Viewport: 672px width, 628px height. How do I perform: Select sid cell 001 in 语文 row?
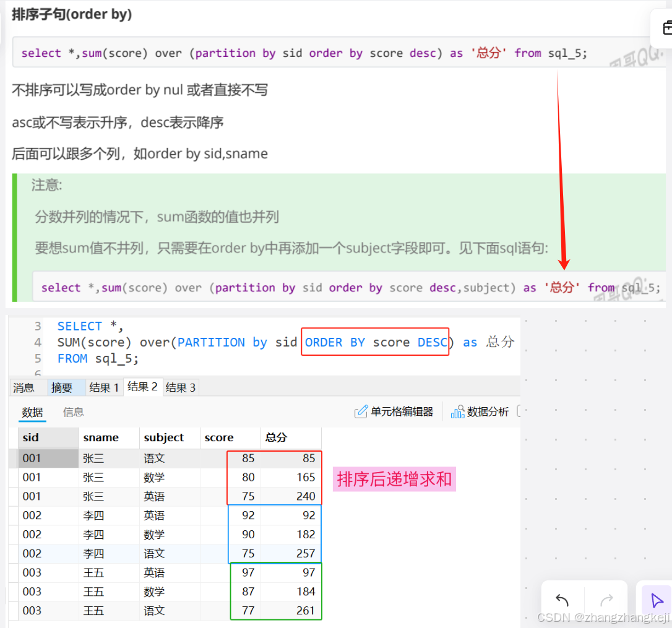tap(48, 458)
